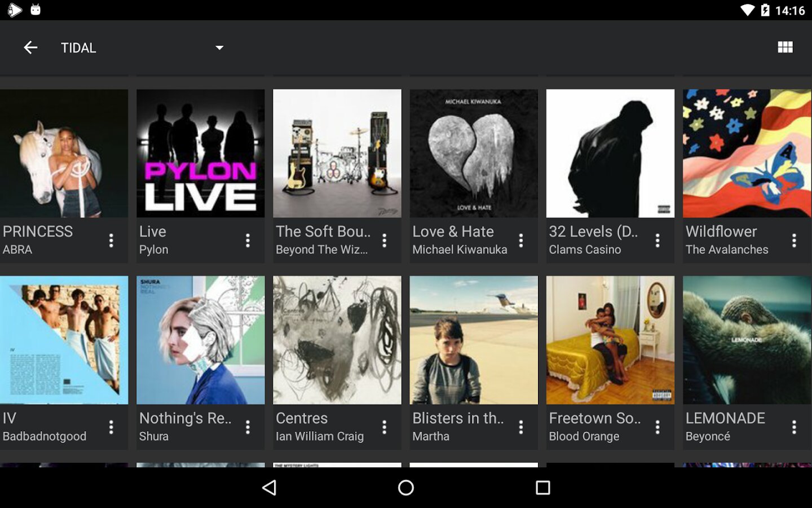This screenshot has height=508, width=812.
Task: Tap the Shura album artwork
Action: click(200, 340)
